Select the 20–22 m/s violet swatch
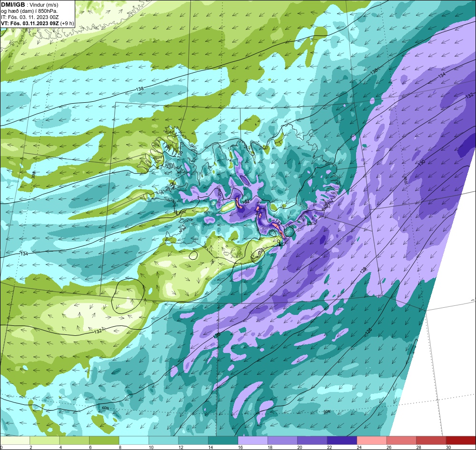 click(312, 440)
